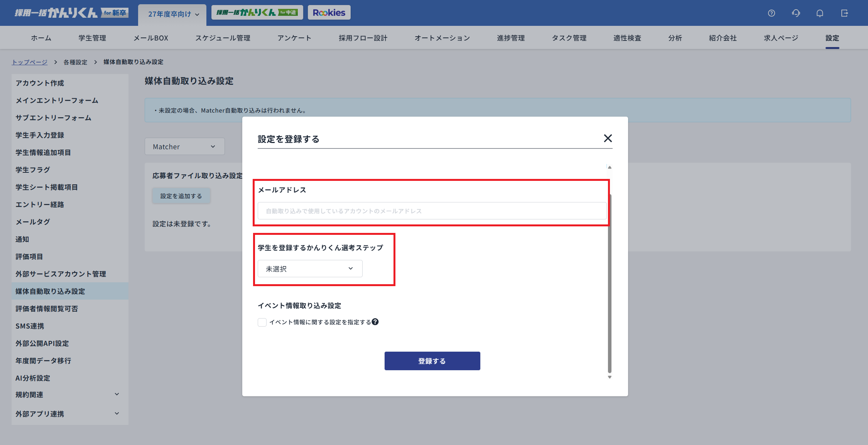Image resolution: width=868 pixels, height=445 pixels.
Task: Click the help icon beside イベント情報 checkbox
Action: pyautogui.click(x=376, y=322)
